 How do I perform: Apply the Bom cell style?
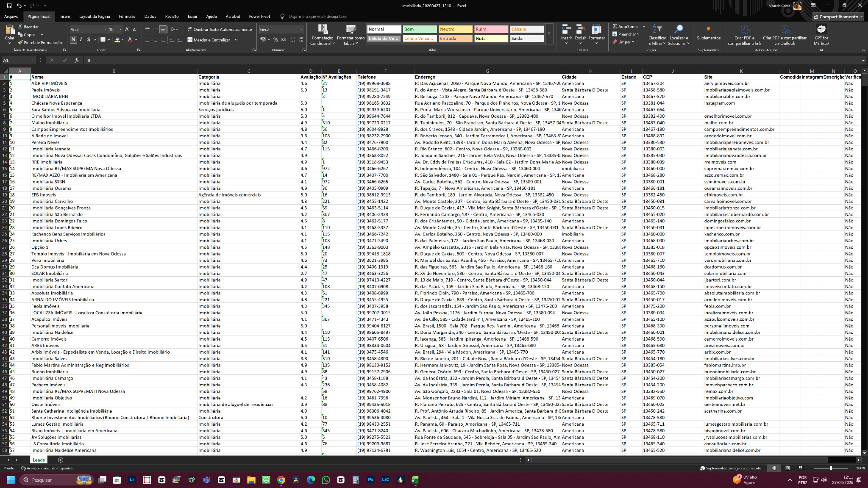pyautogui.click(x=420, y=29)
